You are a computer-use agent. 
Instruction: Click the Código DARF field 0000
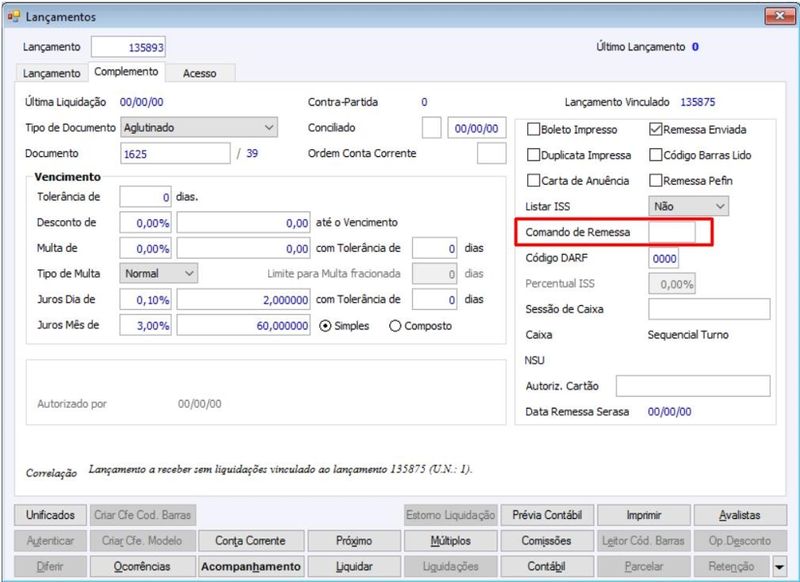point(663,258)
